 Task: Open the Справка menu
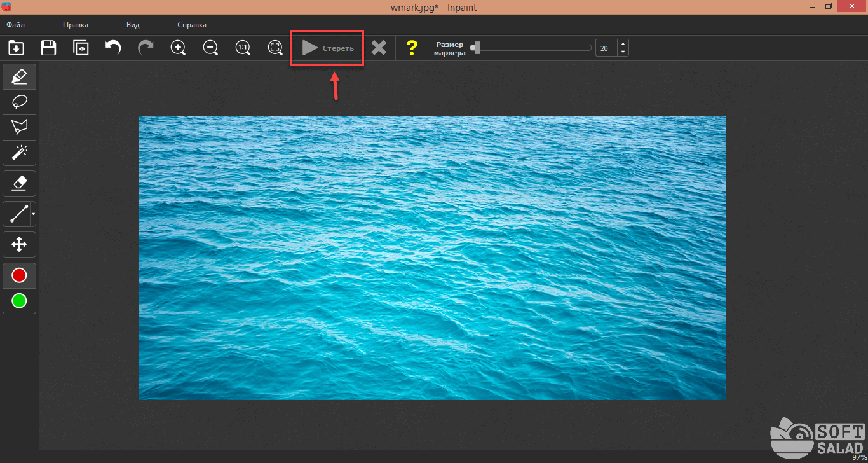pos(192,25)
